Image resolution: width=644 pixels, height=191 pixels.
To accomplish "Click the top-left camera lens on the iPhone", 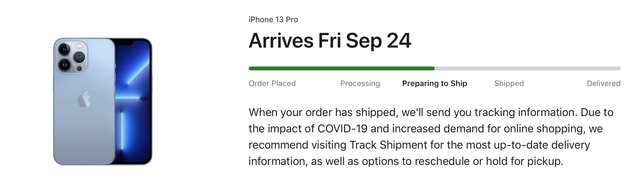I will pyautogui.click(x=64, y=50).
